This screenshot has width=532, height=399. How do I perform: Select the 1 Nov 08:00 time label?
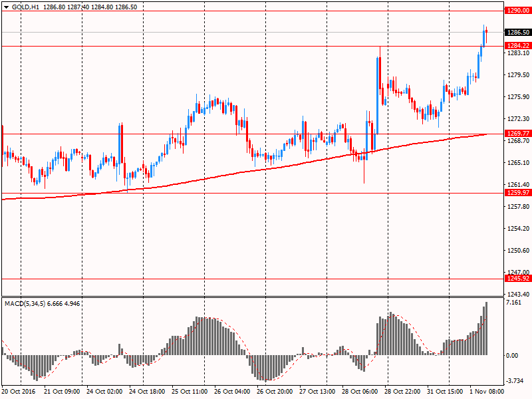(x=487, y=391)
